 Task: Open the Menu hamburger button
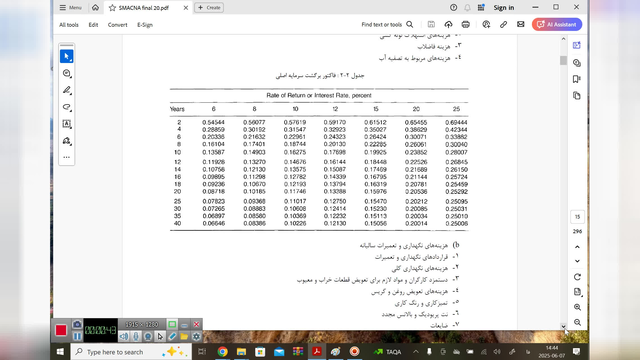pyautogui.click(x=70, y=7)
